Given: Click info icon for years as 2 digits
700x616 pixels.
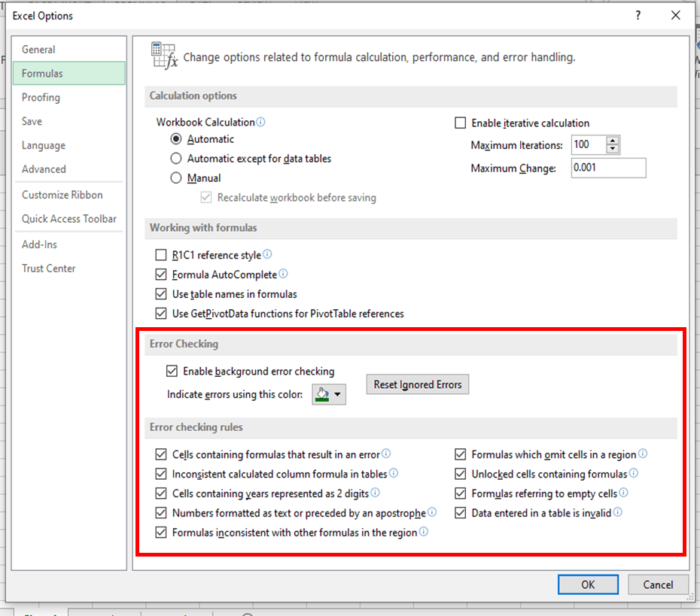Looking at the screenshot, I should click(375, 493).
